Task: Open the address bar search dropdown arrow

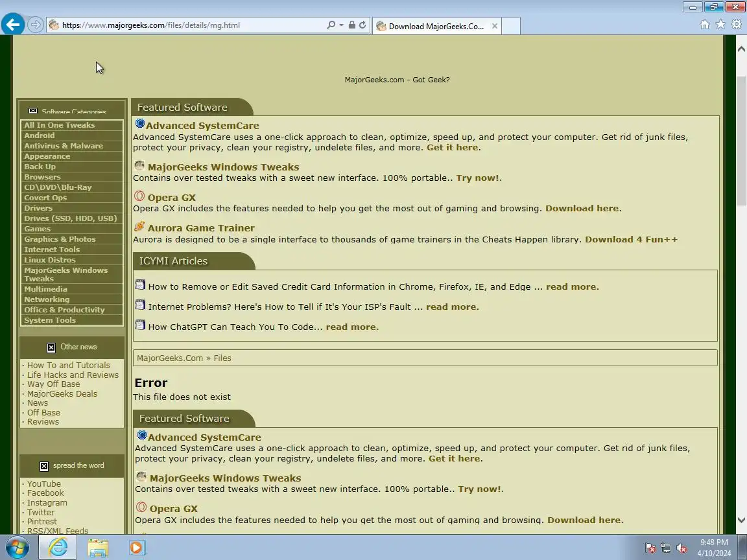Action: pos(341,25)
